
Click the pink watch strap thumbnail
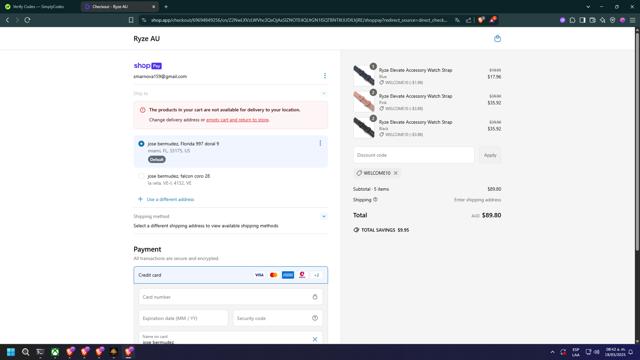click(x=364, y=102)
